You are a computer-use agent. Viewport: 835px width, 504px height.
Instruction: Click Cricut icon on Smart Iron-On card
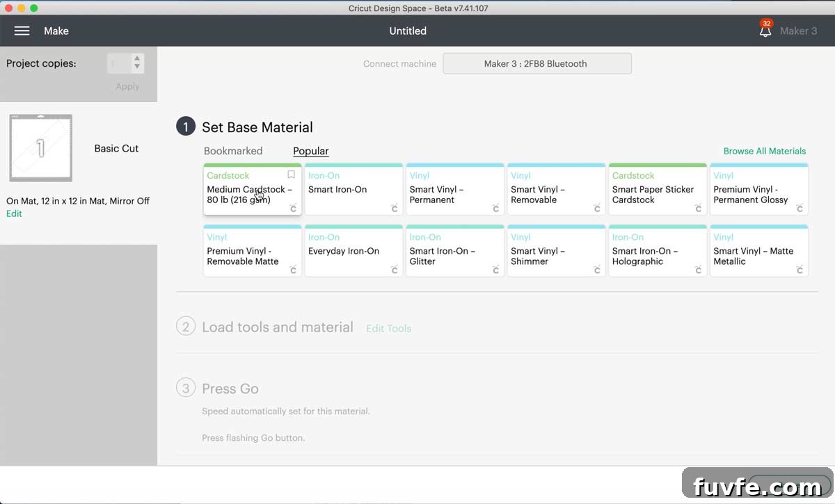tap(395, 208)
